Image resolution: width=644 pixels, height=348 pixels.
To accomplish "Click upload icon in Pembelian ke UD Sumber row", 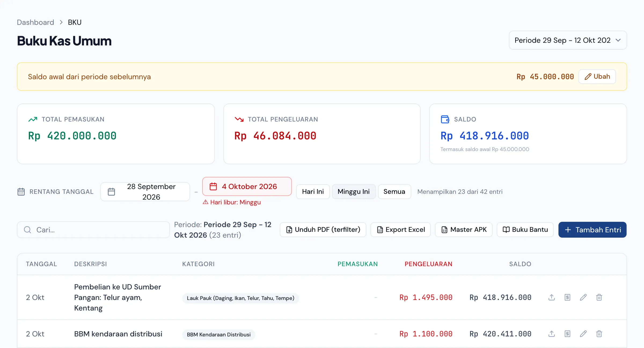I will tap(551, 297).
